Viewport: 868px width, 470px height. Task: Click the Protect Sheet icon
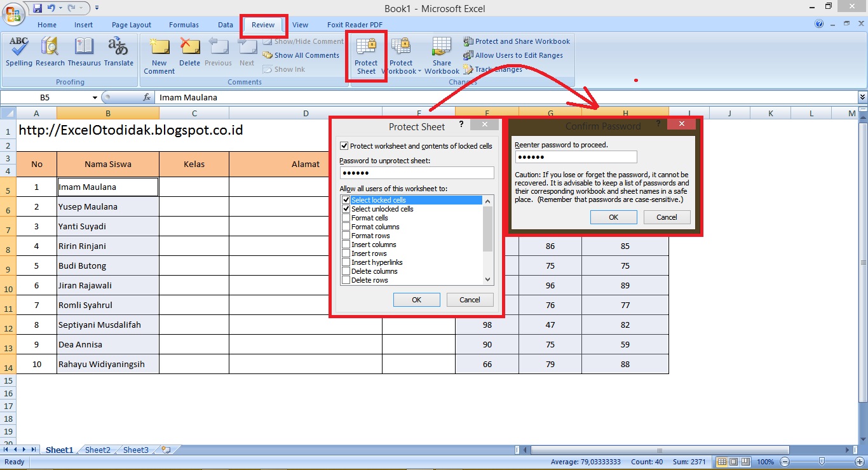point(366,56)
